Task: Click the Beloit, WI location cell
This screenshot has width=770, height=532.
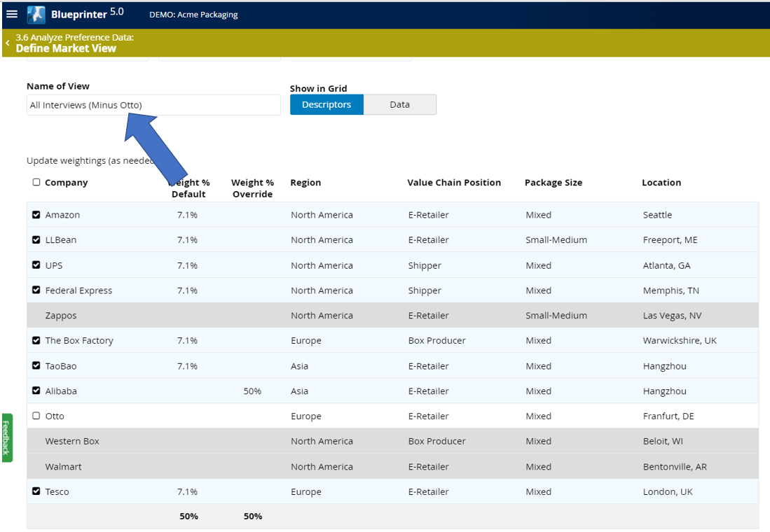Action: pyautogui.click(x=663, y=441)
